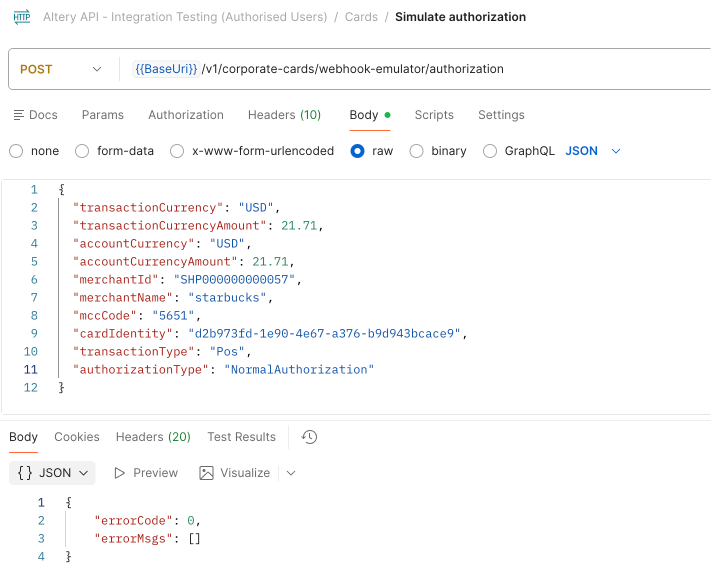Select GraphQL body option
Viewport: 711px width, 585px height.
tap(490, 151)
